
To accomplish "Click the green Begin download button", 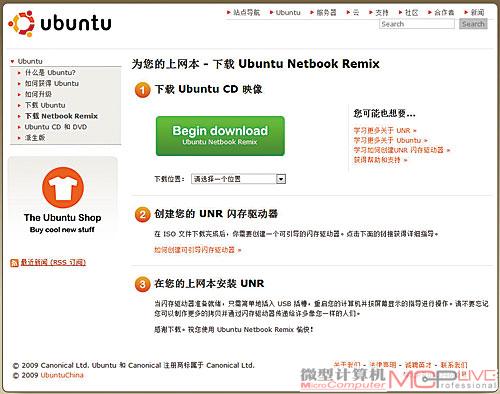I will click(x=220, y=136).
